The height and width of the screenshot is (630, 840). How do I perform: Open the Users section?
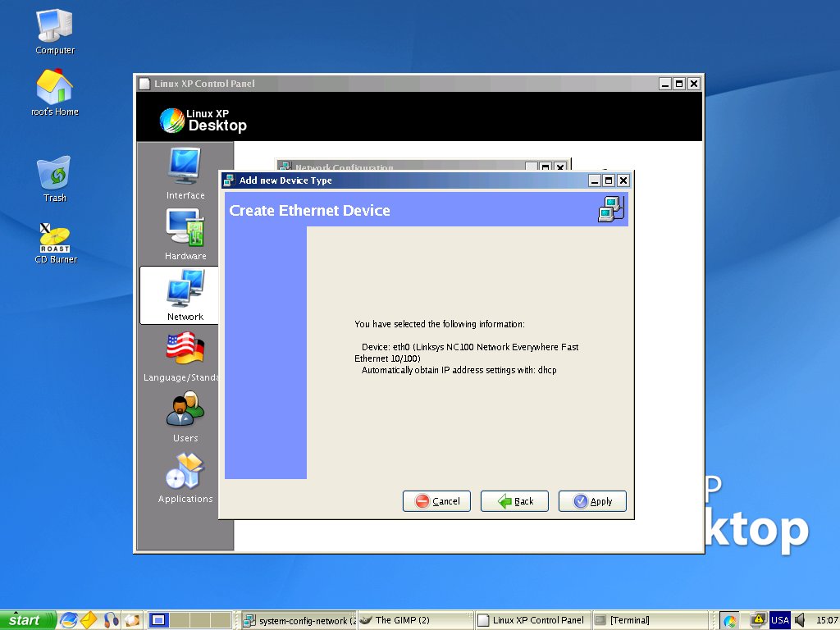(x=185, y=417)
